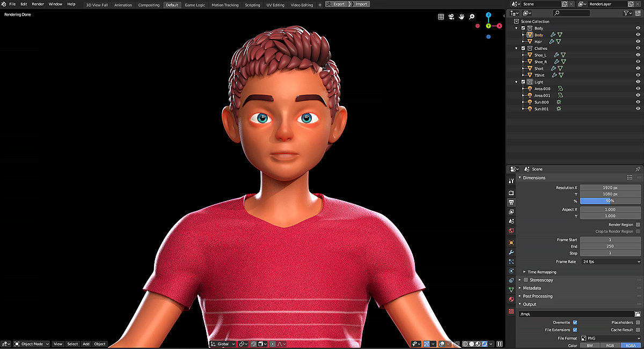Collapse the Output panel
644x349 pixels.
coord(519,304)
